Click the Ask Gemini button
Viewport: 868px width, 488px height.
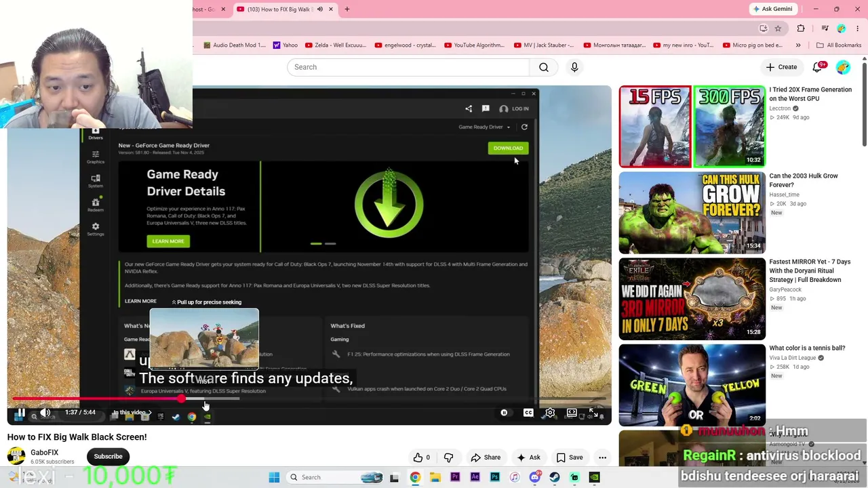coord(773,9)
